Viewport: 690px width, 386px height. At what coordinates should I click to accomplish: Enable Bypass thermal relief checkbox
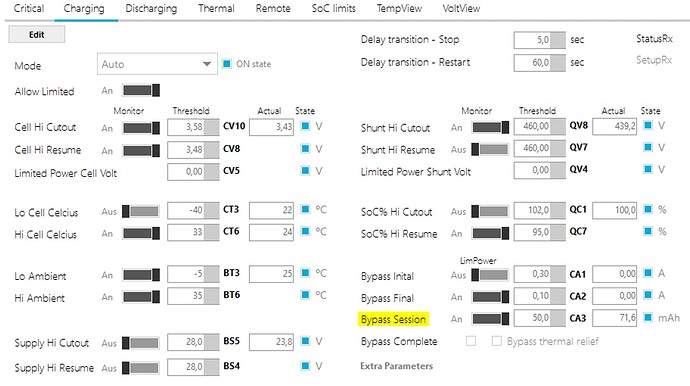(x=496, y=341)
